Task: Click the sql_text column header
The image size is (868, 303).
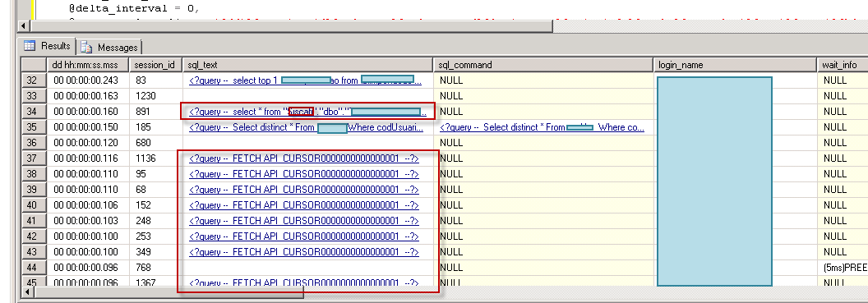Action: pyautogui.click(x=307, y=65)
